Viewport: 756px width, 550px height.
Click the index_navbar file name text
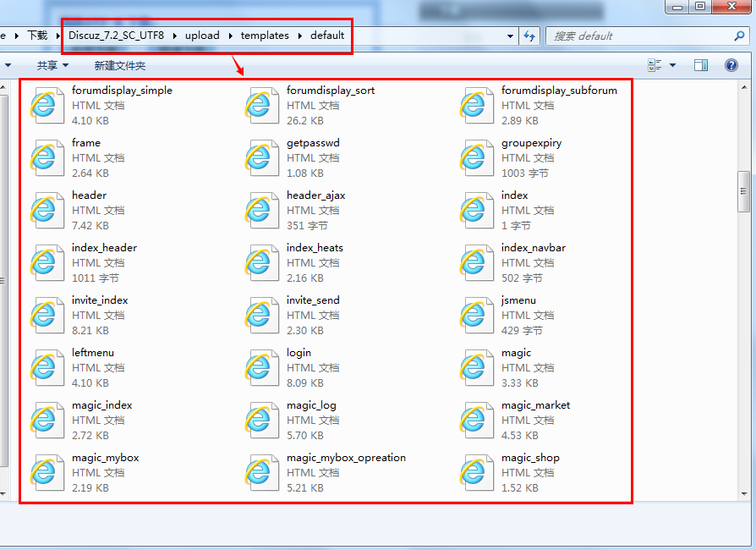(x=534, y=247)
